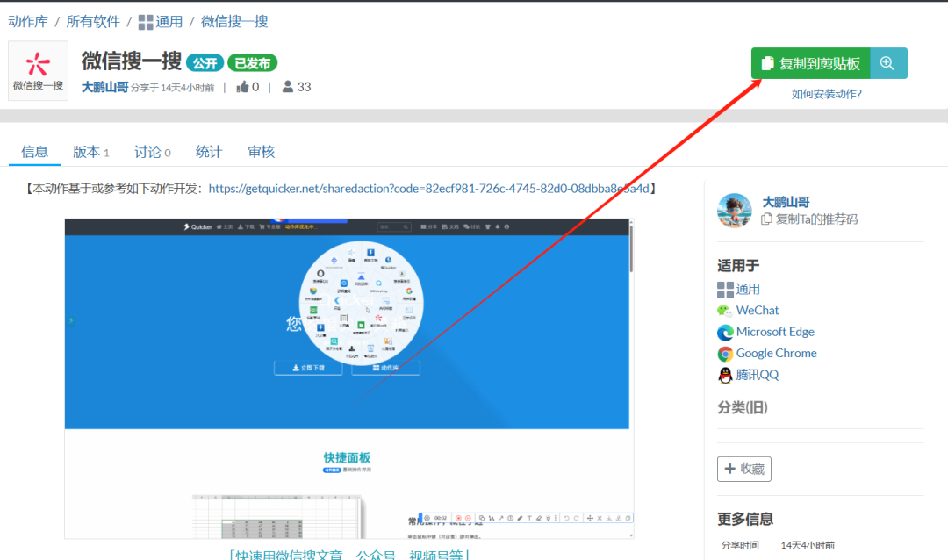Open the getquicker.net sharedaction source link
This screenshot has height=560, width=948.
[x=428, y=189]
